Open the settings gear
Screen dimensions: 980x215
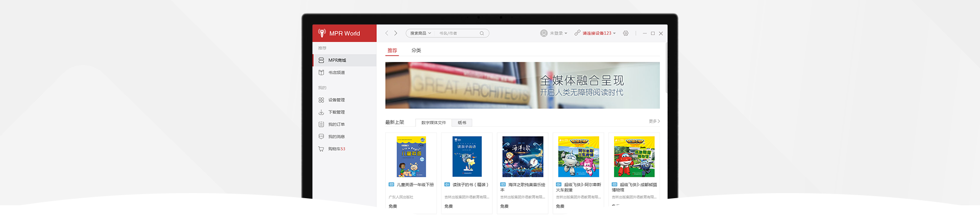point(626,33)
